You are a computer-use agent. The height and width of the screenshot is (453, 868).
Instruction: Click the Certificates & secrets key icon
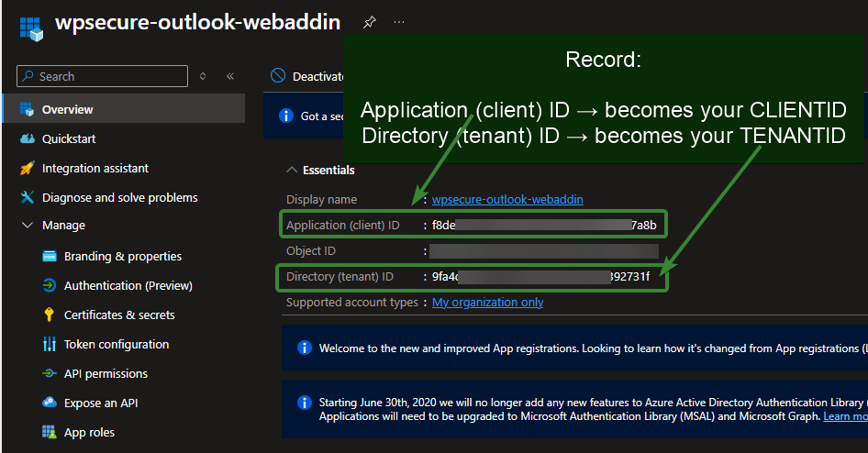pyautogui.click(x=49, y=315)
